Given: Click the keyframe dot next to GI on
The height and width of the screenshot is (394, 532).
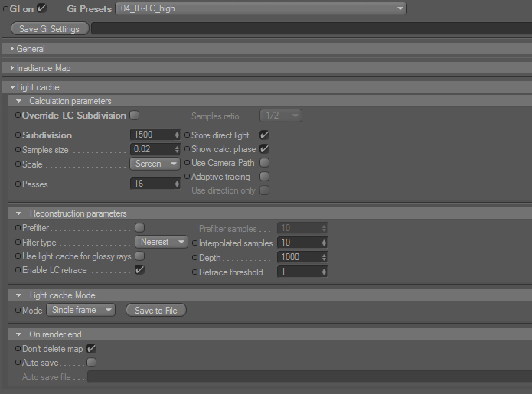Looking at the screenshot, I should (6, 9).
